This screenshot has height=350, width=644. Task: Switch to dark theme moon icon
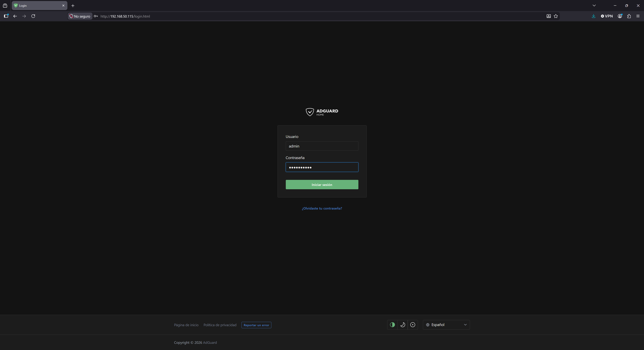[x=402, y=325]
